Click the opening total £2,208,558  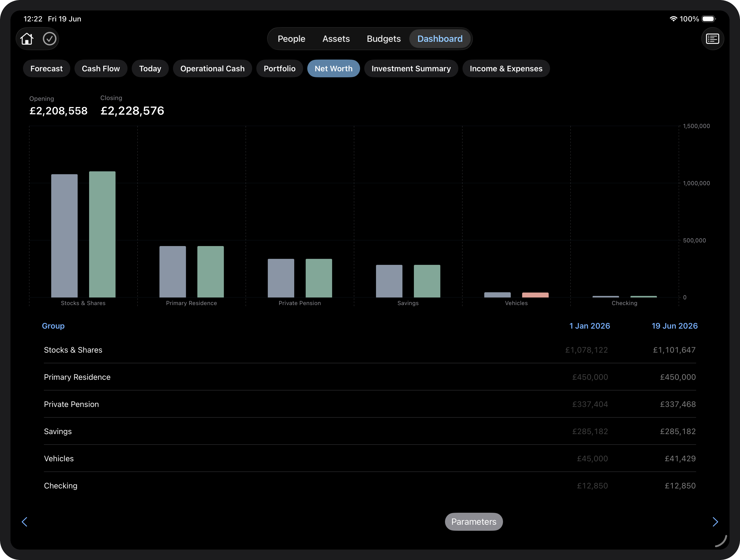click(59, 111)
